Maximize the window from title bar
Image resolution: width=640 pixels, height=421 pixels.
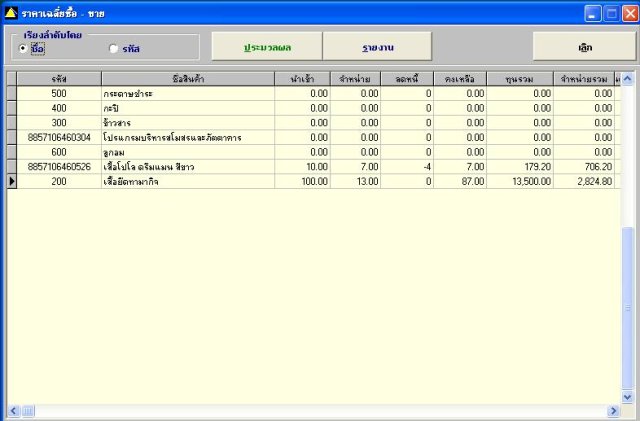(611, 14)
